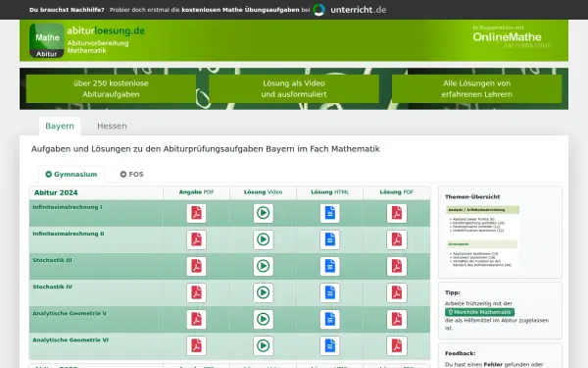Screen dimensions: 588x368
Task: Open Lösung PDF for Analytische Geometrie V
Action: (x=397, y=319)
